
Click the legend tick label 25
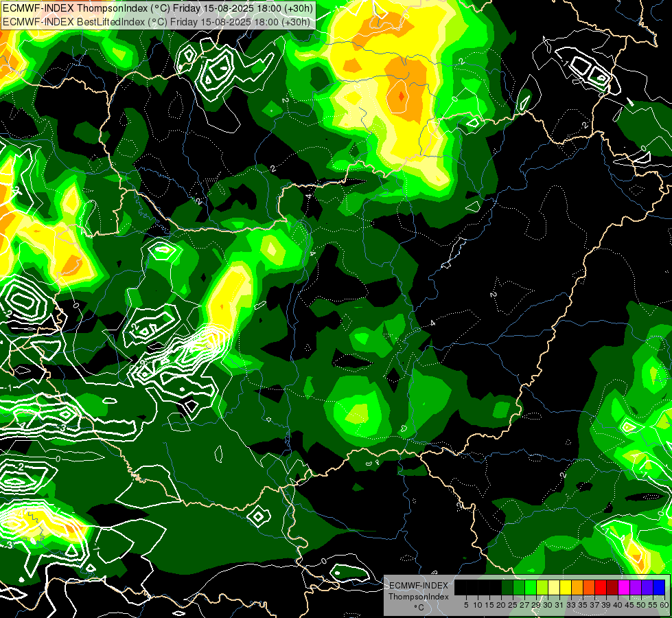(x=513, y=605)
